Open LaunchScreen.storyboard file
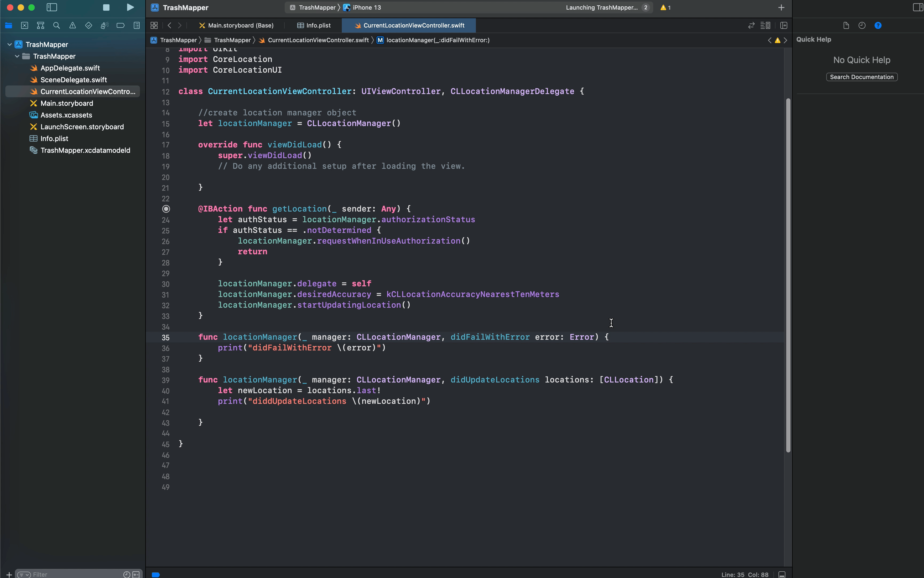This screenshot has height=578, width=924. point(82,127)
